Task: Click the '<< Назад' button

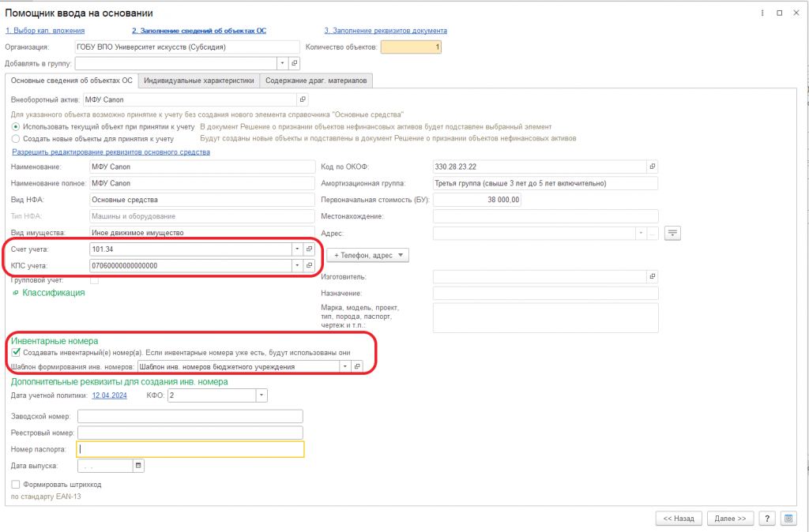Action: pyautogui.click(x=679, y=518)
